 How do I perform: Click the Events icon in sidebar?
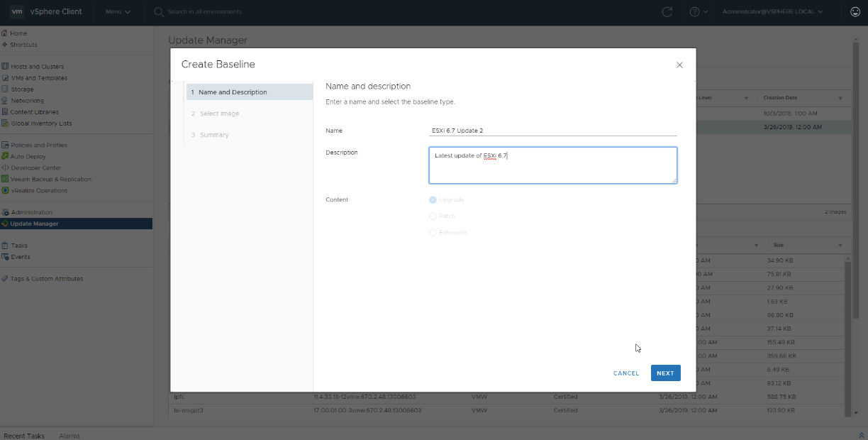pos(5,257)
